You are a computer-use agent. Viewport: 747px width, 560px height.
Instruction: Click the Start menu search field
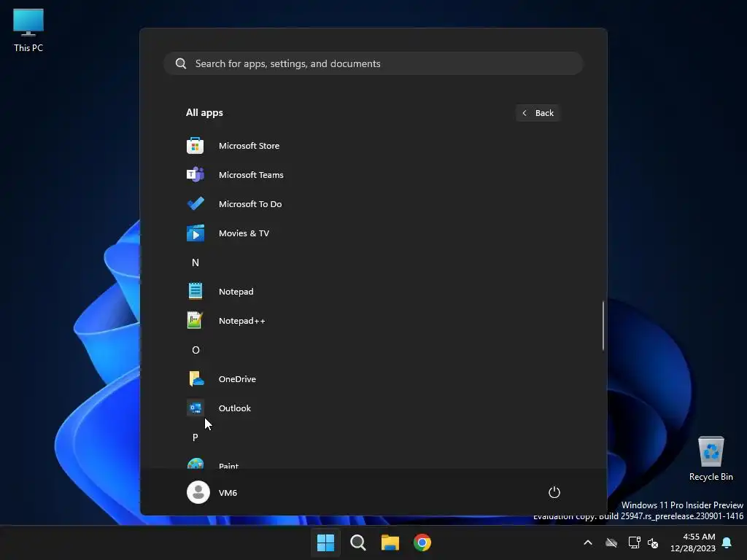click(373, 63)
